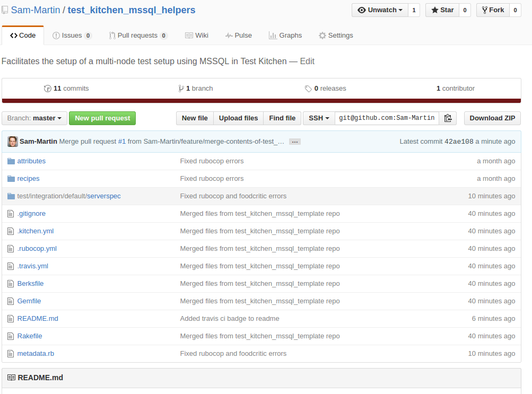
Task: View 1 branch list
Action: (196, 89)
